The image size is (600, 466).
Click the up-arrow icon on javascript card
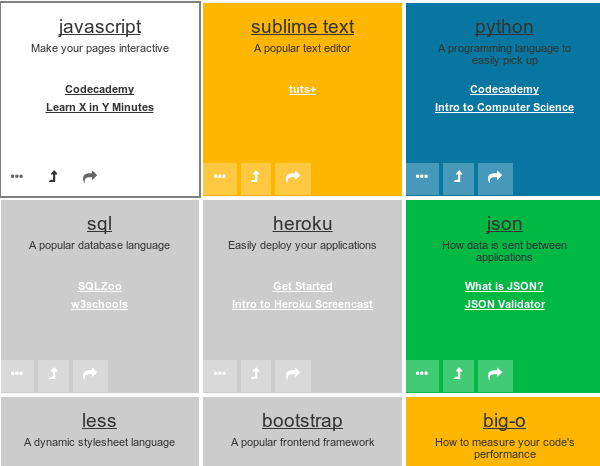(54, 176)
